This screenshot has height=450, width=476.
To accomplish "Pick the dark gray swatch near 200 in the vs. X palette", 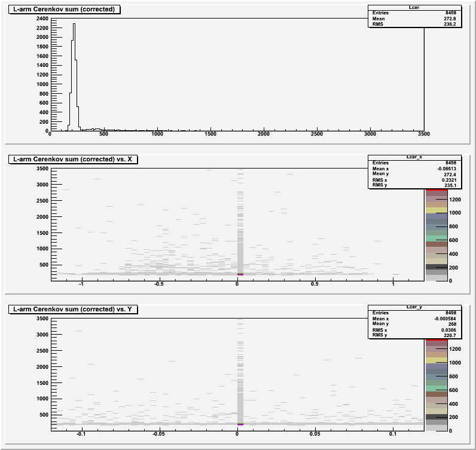I will point(436,267).
